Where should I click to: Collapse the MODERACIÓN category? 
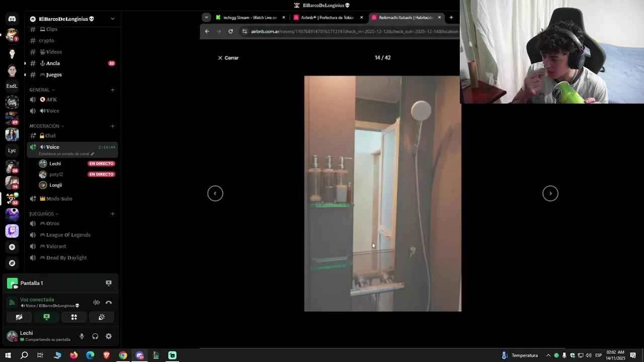[x=47, y=126]
